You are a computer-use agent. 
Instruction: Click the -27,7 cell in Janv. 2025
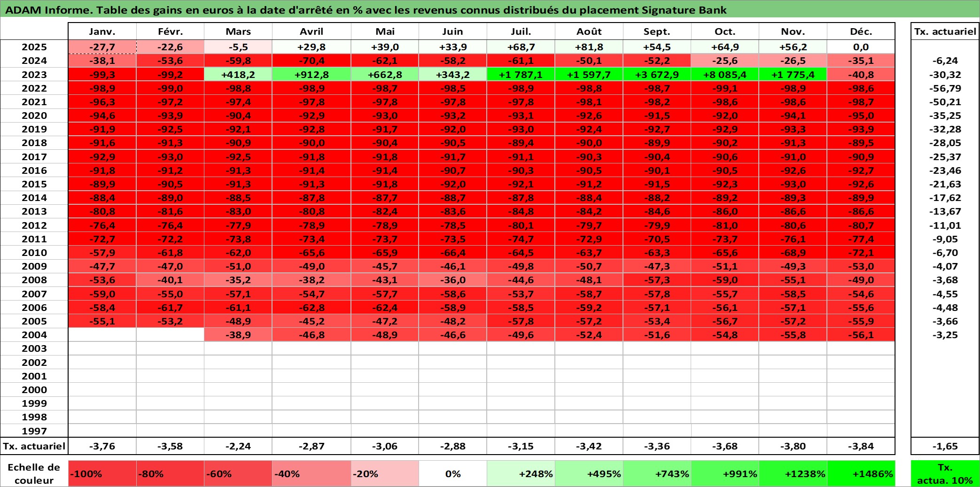click(x=102, y=47)
